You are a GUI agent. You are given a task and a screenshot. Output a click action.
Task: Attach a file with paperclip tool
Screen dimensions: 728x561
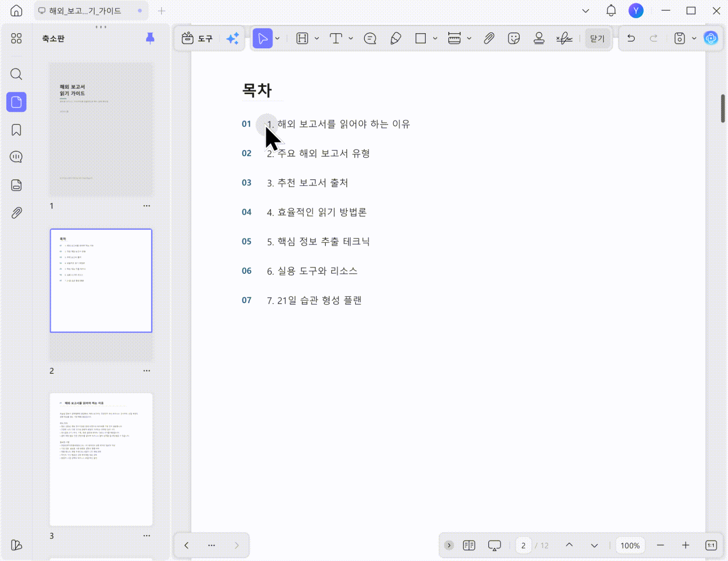[x=489, y=39]
